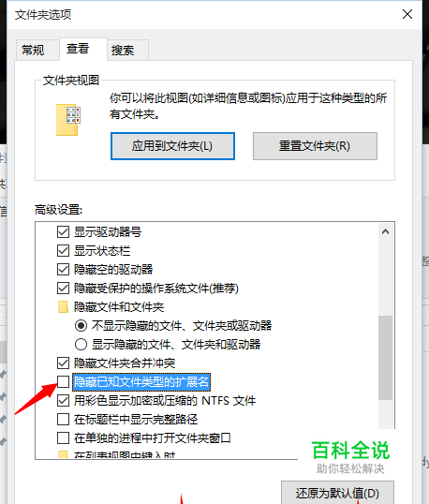This screenshot has height=504, width=429.
Task: Toggle 隐藏受保护的操作系统文件 checkbox
Action: (63, 288)
